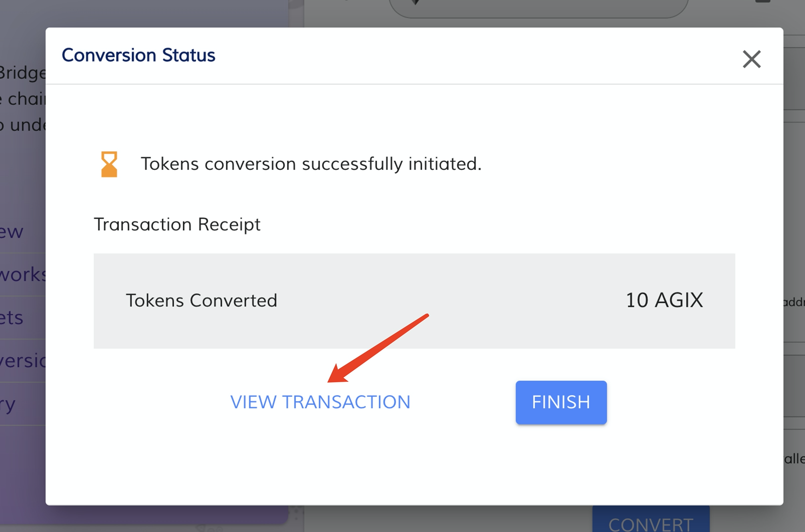Click the Transaction Receipt heading
Screen dimensions: 805x532
pos(177,224)
